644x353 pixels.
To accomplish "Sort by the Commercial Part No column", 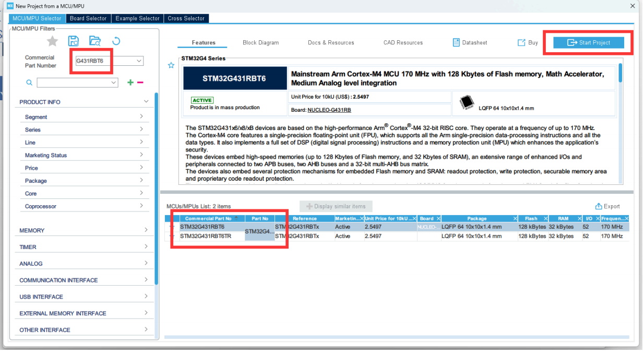I will point(208,218).
